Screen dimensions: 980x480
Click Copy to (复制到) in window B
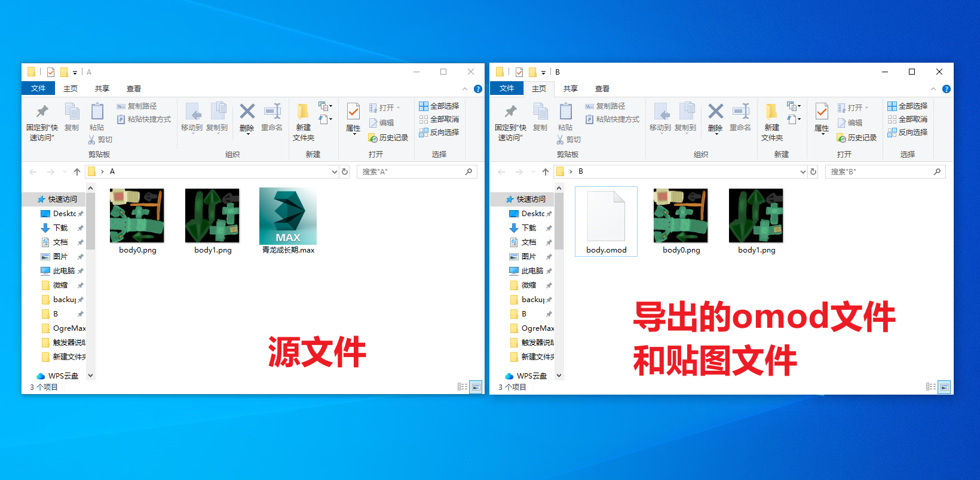[685, 117]
